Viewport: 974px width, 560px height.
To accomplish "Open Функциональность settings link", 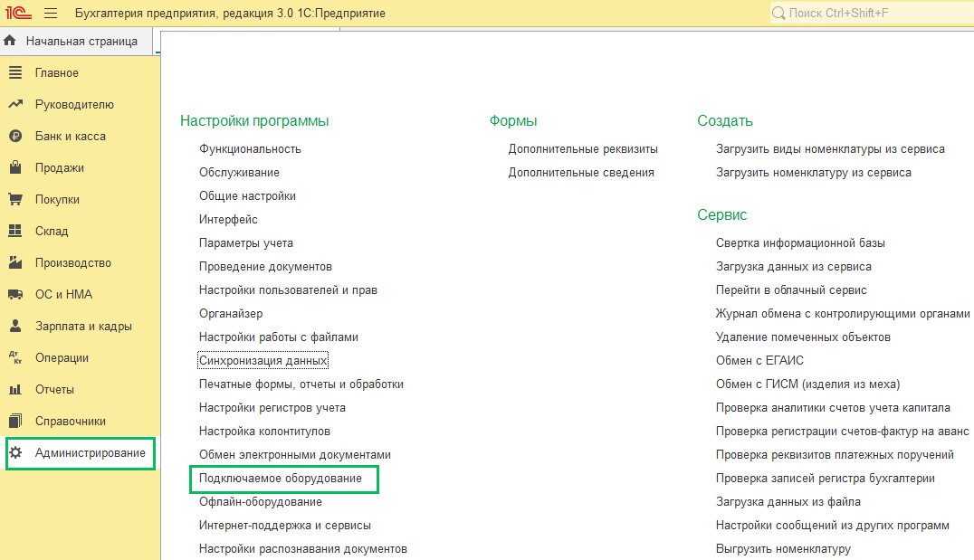I will (x=250, y=149).
